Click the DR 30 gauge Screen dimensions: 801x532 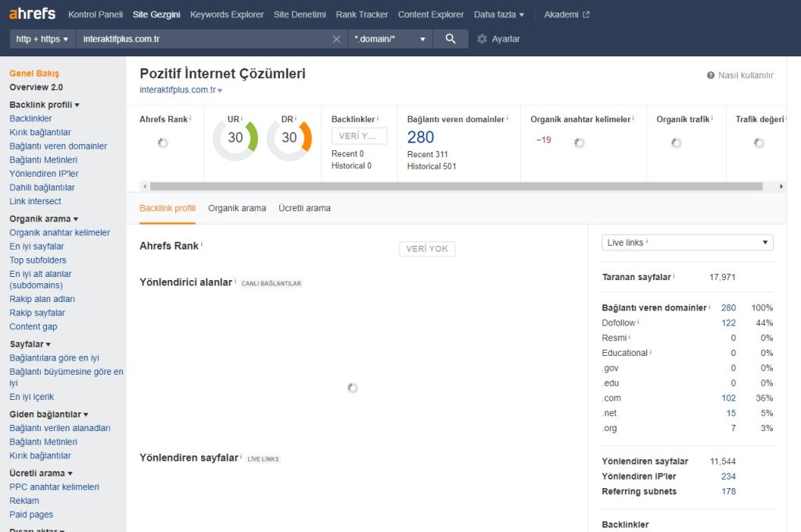point(289,138)
